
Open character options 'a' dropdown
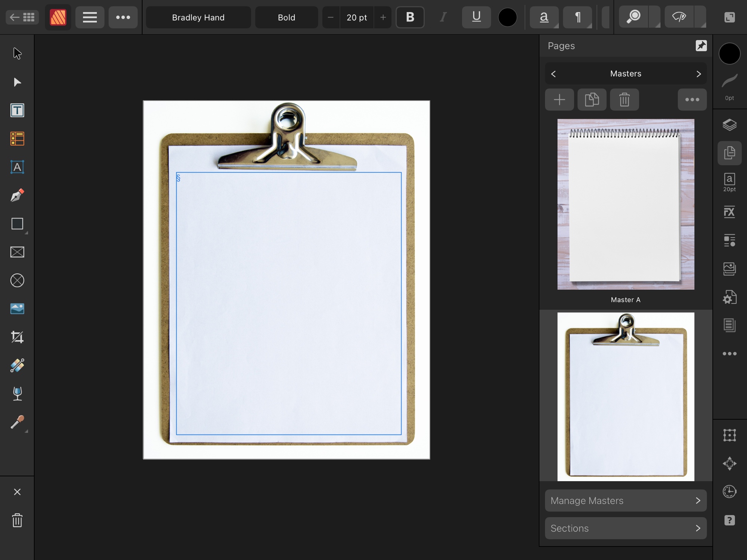[x=544, y=17]
